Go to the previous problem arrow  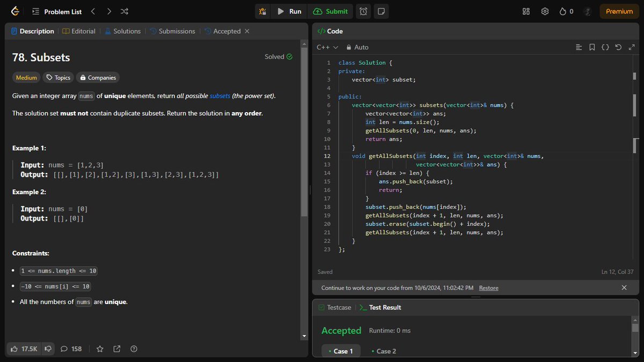click(93, 11)
